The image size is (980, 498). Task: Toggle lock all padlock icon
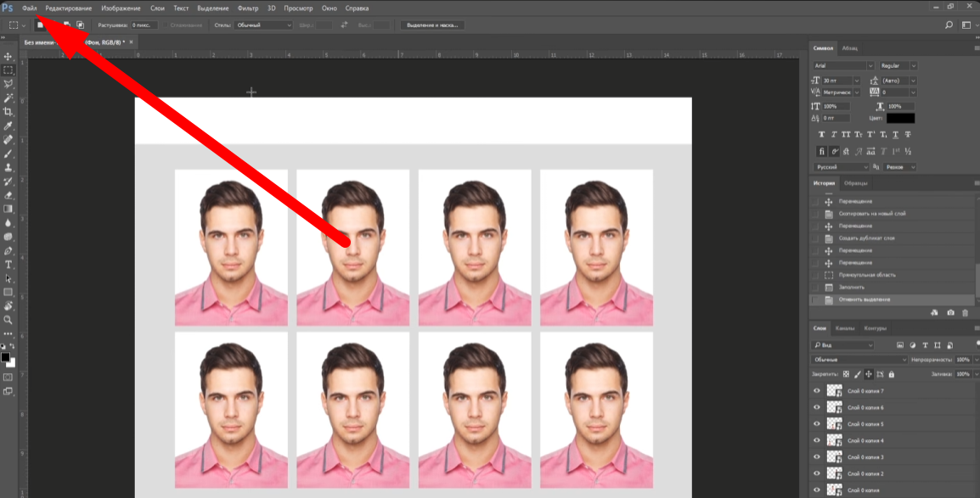891,374
